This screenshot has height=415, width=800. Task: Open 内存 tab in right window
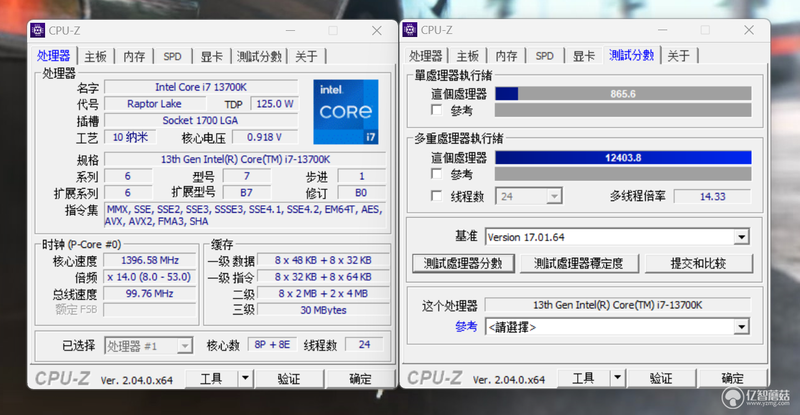tap(506, 56)
